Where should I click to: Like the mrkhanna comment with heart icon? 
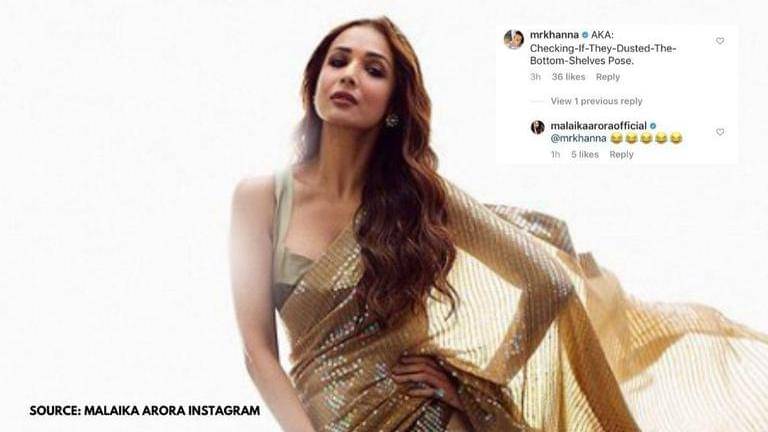point(720,41)
